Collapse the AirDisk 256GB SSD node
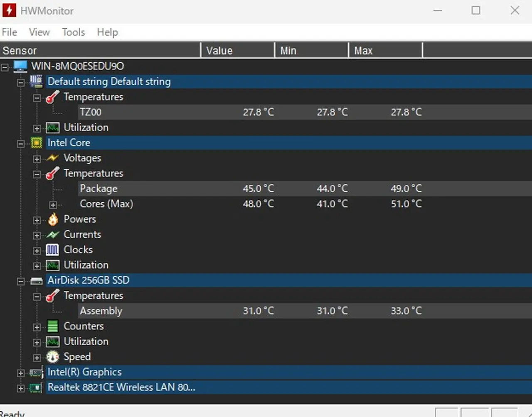The width and height of the screenshot is (532, 417). tap(20, 281)
